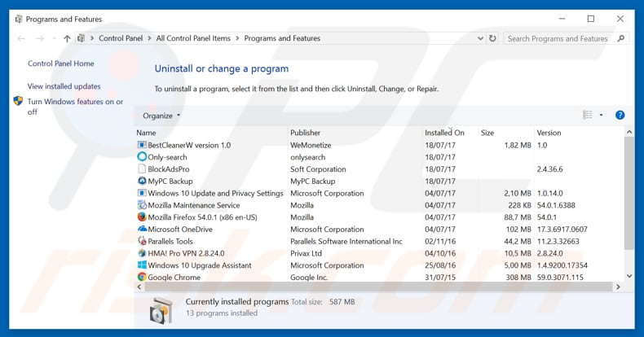Open the help question mark icon
644x337 pixels.
coord(620,116)
